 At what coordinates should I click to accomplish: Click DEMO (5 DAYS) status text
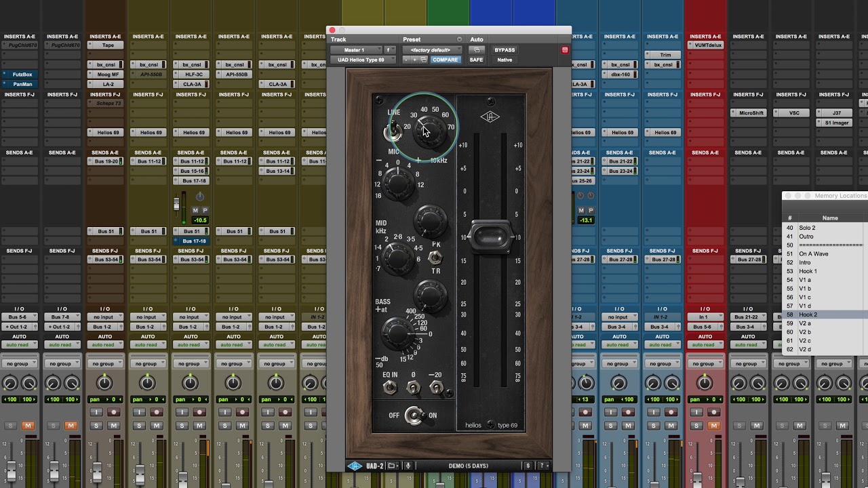pyautogui.click(x=468, y=466)
